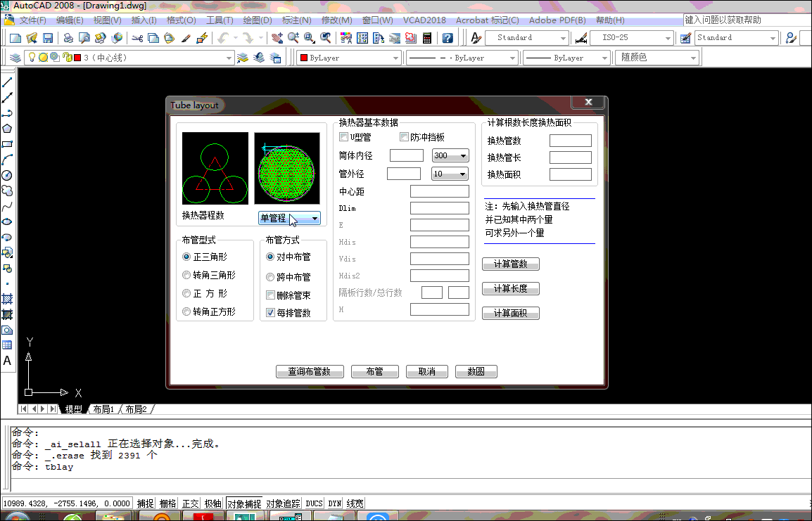Open the ISO-25 dimension style dropdown
The height and width of the screenshot is (521, 812).
click(632, 38)
